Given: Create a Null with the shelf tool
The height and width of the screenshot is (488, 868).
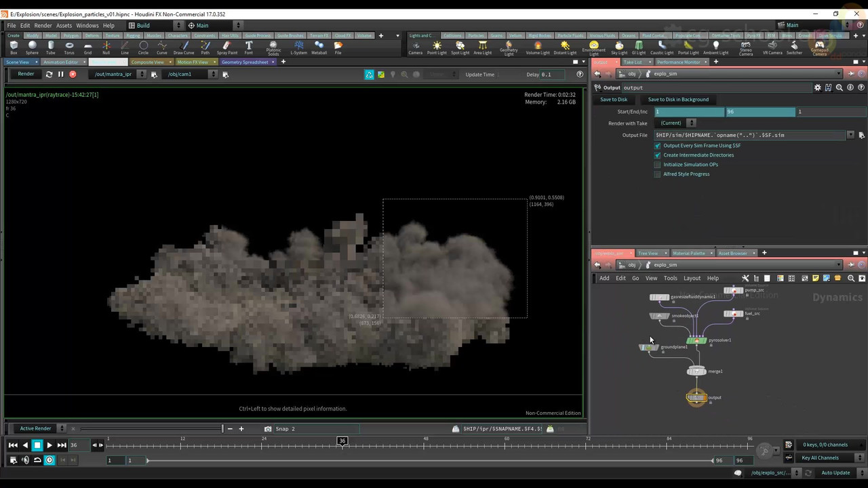Looking at the screenshot, I should click(106, 47).
